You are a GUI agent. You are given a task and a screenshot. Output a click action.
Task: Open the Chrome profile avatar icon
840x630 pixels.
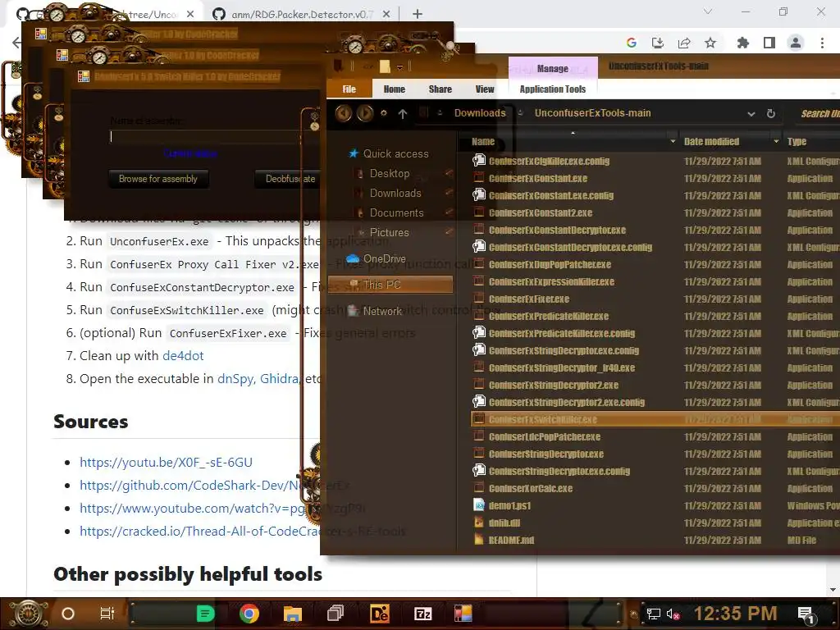pyautogui.click(x=796, y=43)
